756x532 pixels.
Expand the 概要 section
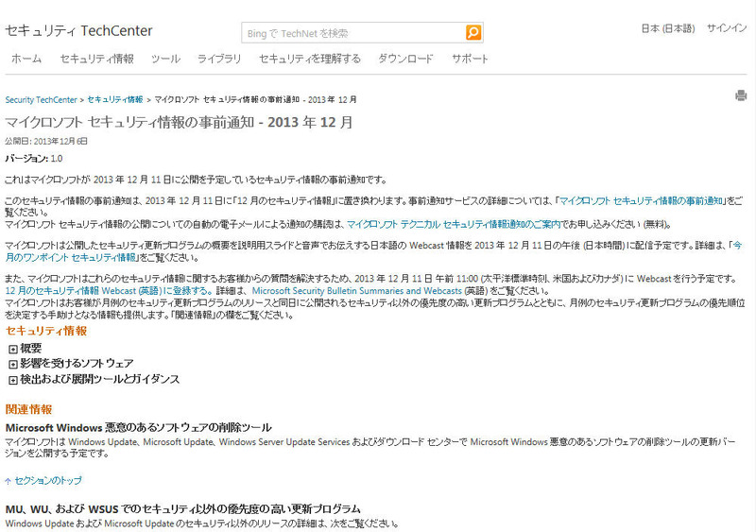click(13, 349)
